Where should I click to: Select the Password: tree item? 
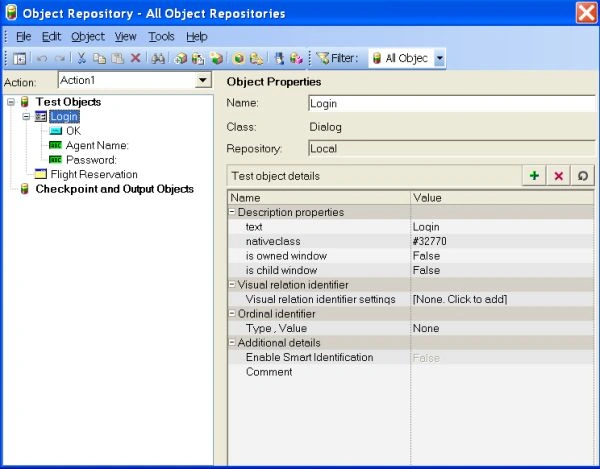(x=91, y=160)
